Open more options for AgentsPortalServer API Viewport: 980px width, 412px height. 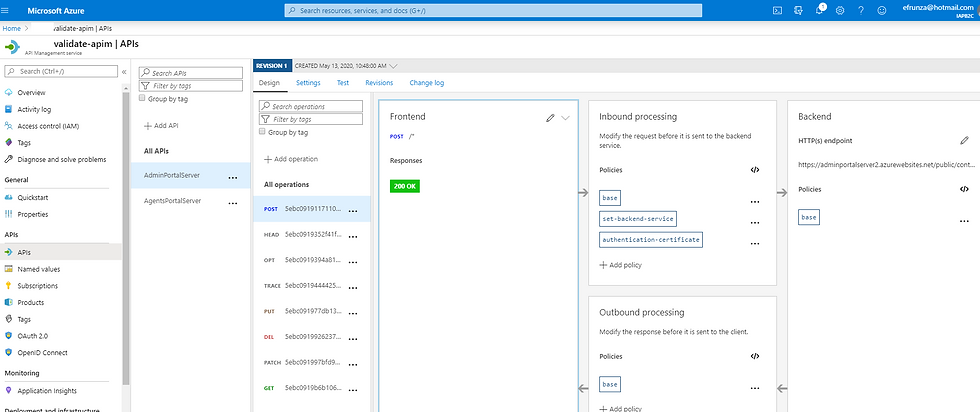[x=232, y=203]
